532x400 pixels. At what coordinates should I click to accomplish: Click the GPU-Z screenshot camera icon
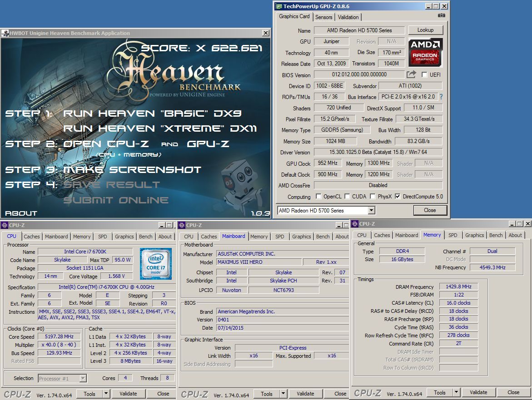pos(441,15)
